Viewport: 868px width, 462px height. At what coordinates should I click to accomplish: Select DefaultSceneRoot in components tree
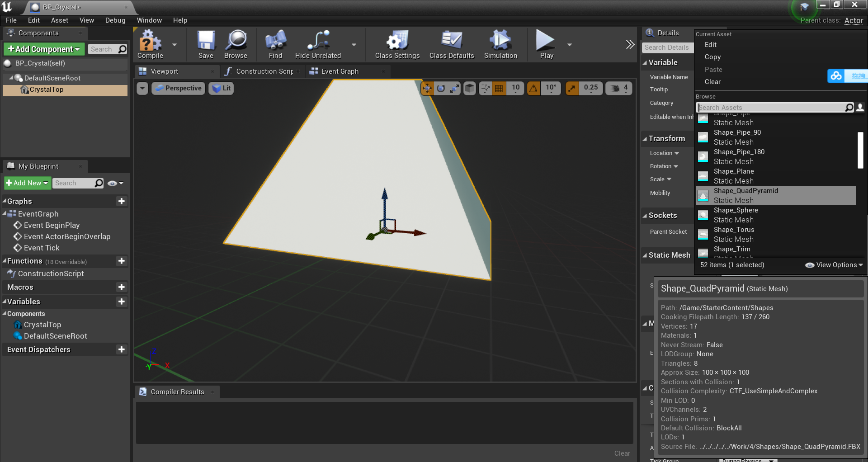[52, 78]
